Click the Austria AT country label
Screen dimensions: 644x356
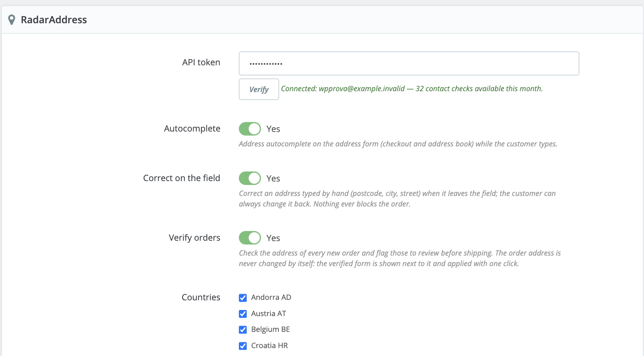269,313
